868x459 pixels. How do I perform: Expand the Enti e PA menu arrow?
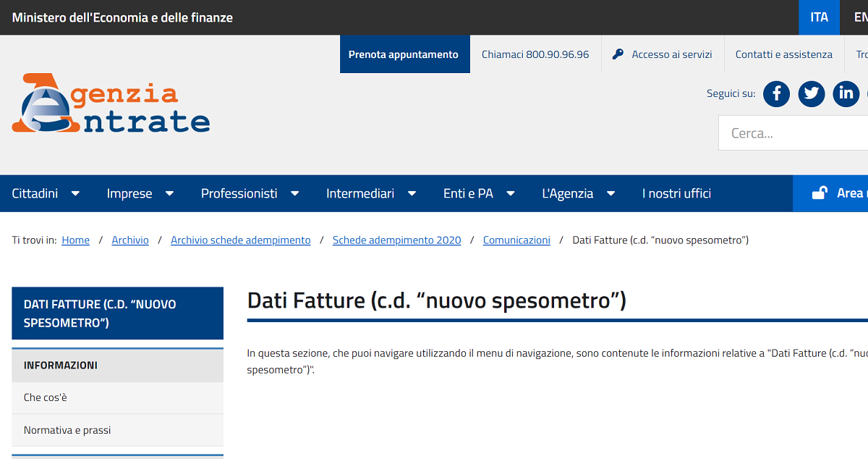510,193
